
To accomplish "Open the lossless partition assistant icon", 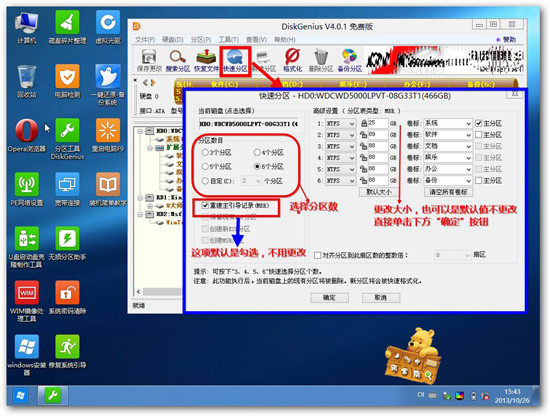I will (67, 243).
